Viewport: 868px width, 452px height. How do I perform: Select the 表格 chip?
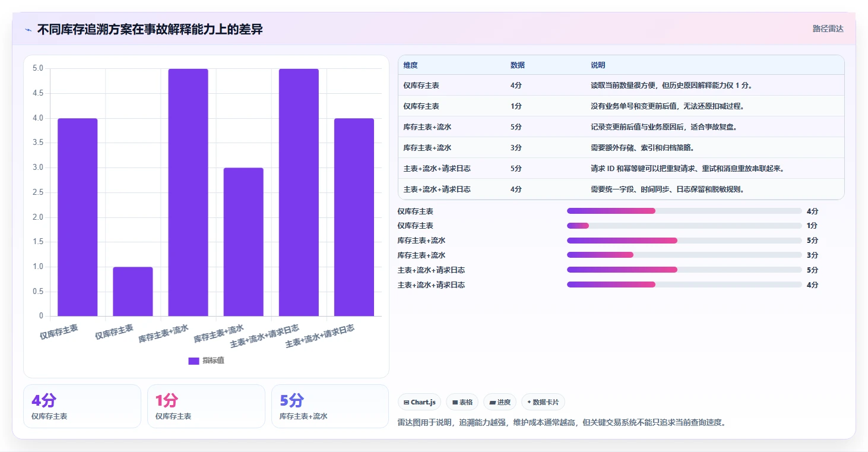[x=462, y=402]
